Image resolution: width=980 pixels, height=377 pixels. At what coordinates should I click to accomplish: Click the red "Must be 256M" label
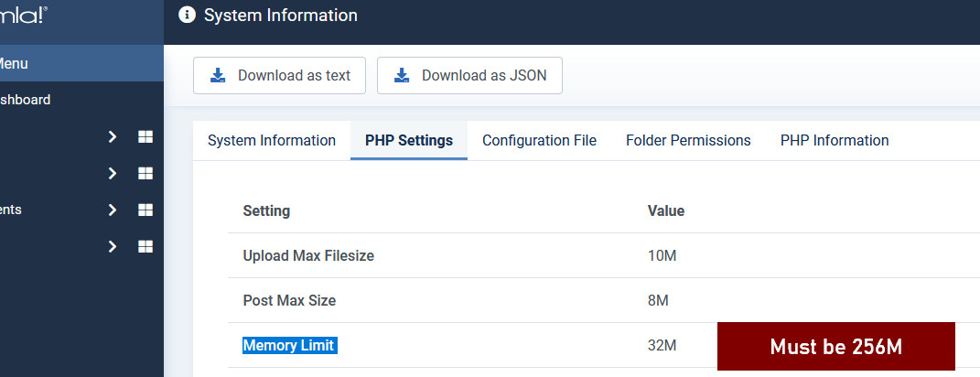[835, 347]
